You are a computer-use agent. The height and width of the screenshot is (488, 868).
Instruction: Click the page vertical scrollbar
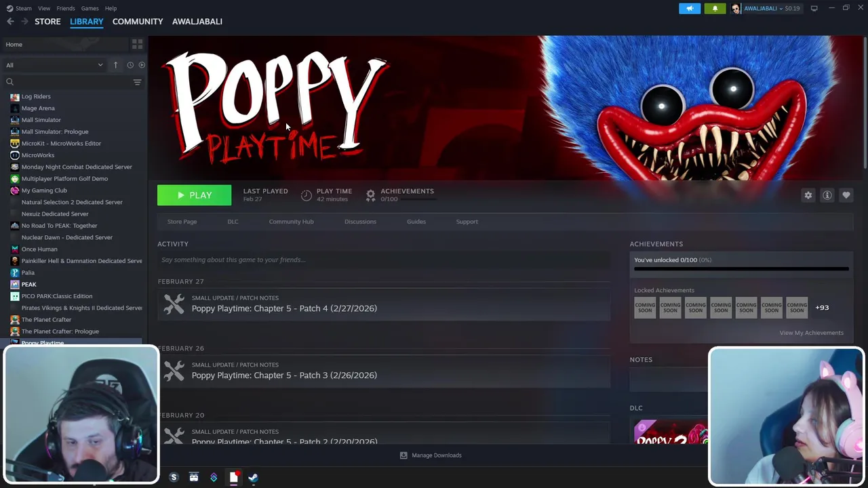865,102
